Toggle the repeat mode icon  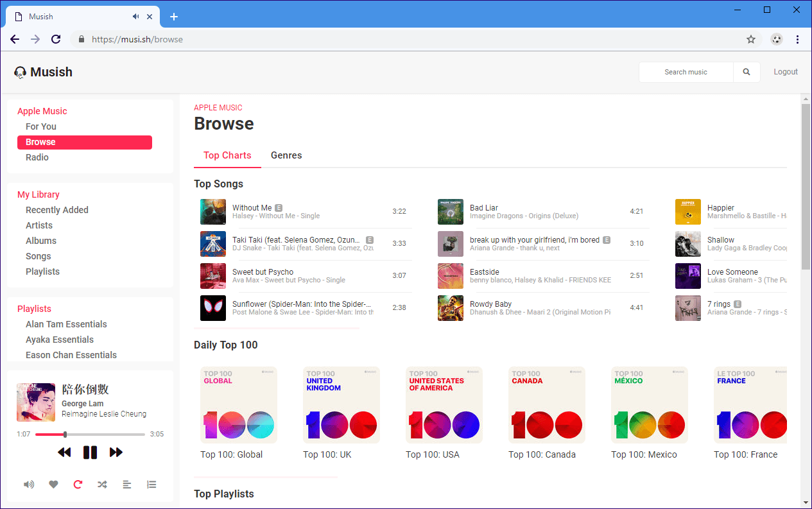pos(78,485)
